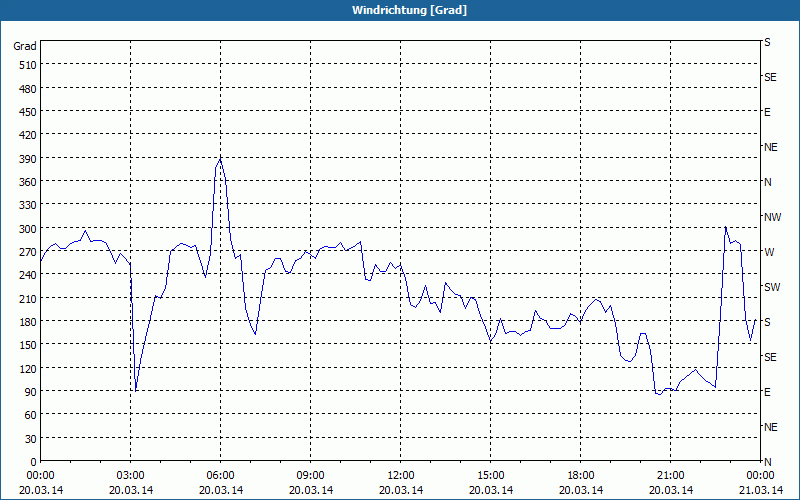Click the 15:00 time label on the x-axis

[491, 476]
